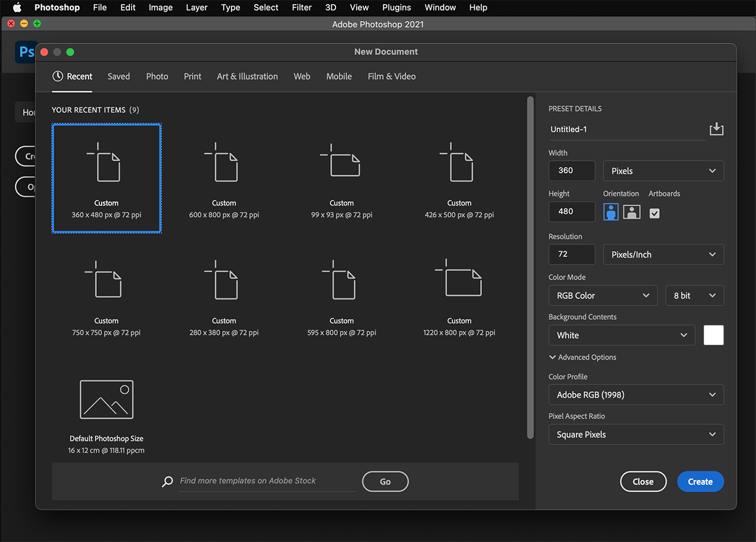Click the Close button in New Document
Viewport: 756px width, 542px height.
click(x=643, y=482)
